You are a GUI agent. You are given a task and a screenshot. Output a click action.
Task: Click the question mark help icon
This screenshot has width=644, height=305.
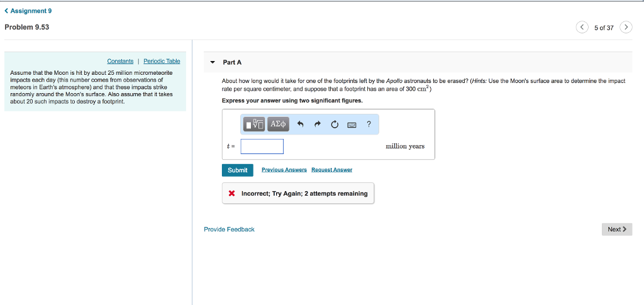click(369, 124)
